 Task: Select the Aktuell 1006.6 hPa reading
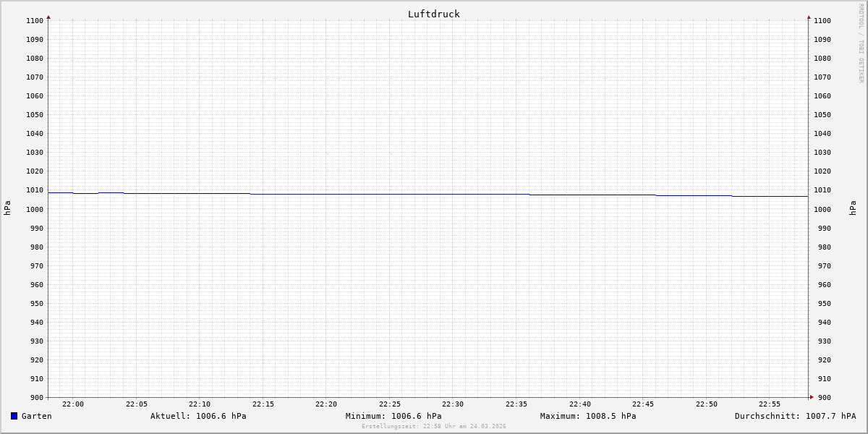point(198,416)
